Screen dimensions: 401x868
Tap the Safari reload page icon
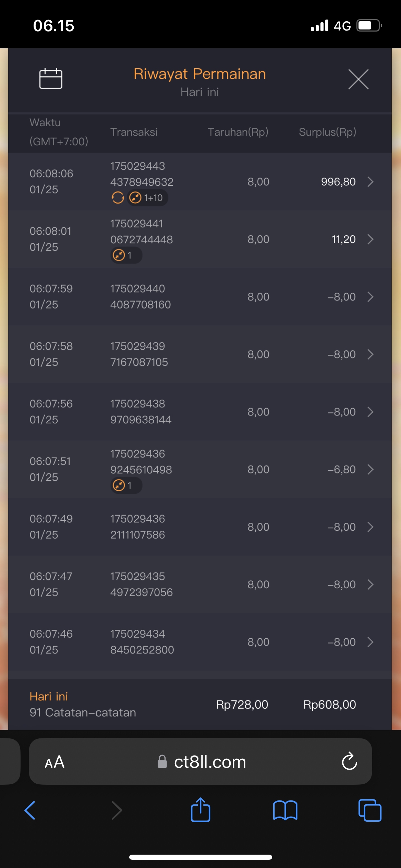(349, 762)
